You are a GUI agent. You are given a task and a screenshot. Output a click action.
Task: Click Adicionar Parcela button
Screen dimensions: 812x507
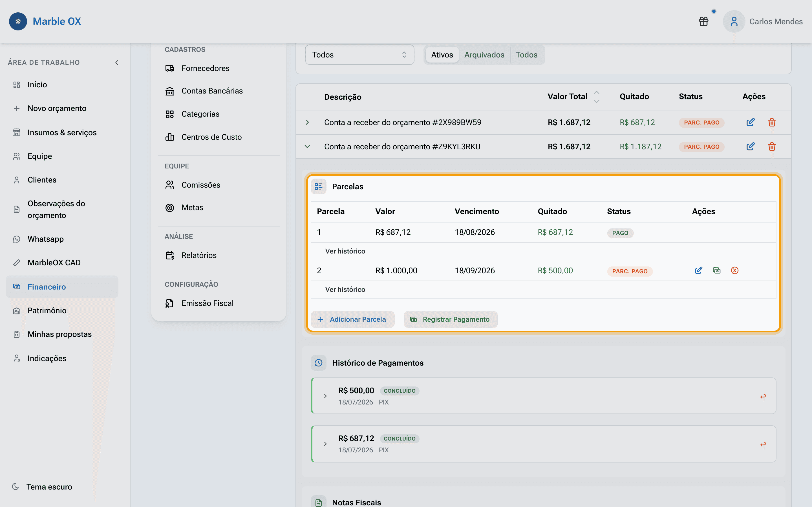352,319
